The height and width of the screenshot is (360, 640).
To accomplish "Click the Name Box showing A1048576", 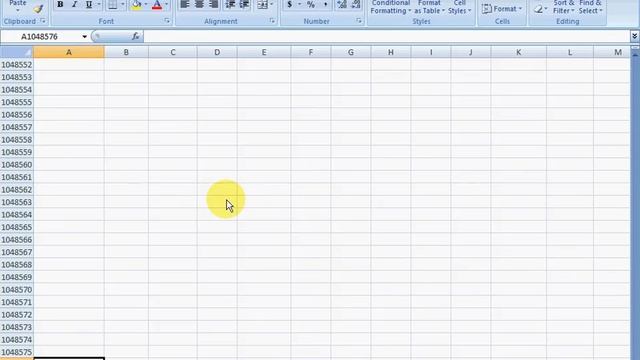I will click(41, 37).
